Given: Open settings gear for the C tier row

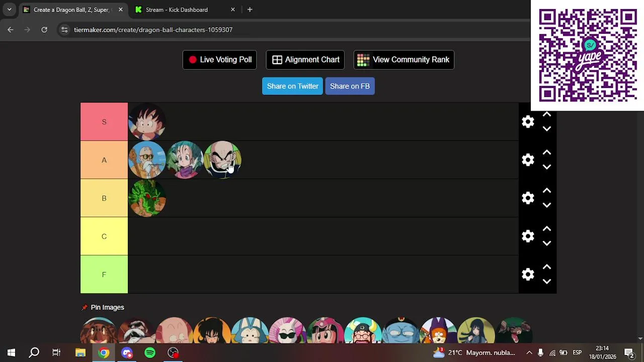Looking at the screenshot, I should click(528, 236).
